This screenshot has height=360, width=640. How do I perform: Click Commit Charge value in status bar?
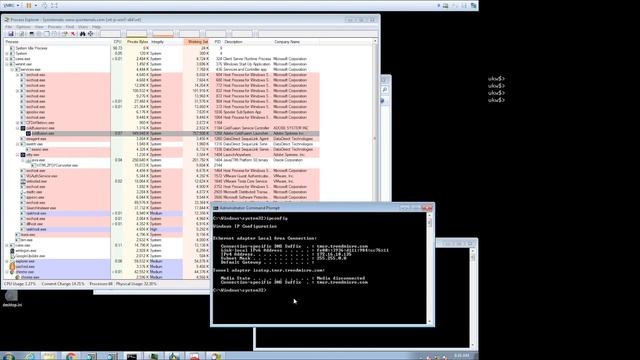pos(63,284)
